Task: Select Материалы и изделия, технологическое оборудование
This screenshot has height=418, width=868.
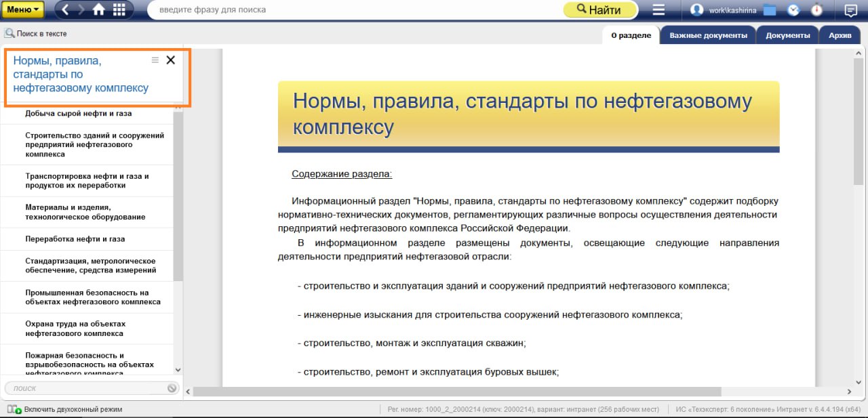Action: (x=87, y=212)
